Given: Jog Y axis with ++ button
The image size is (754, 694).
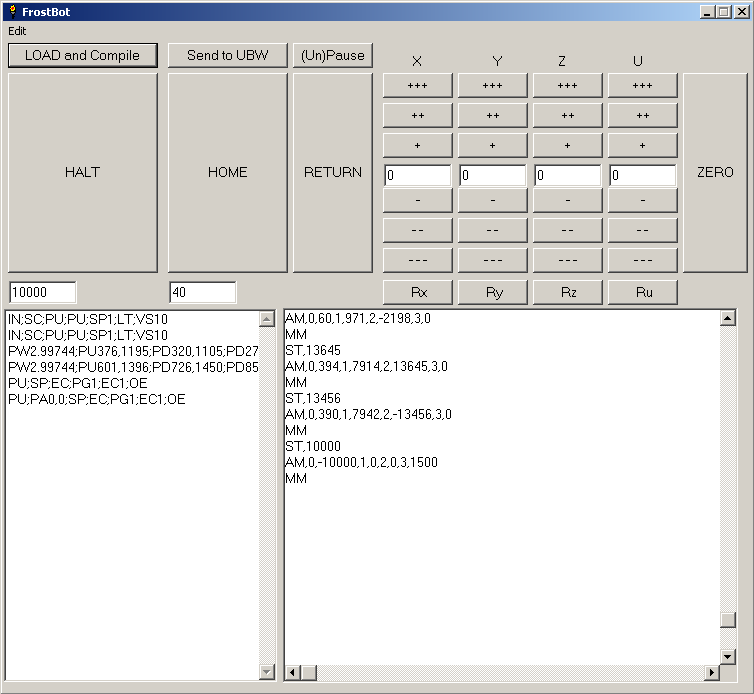Looking at the screenshot, I should (x=492, y=115).
